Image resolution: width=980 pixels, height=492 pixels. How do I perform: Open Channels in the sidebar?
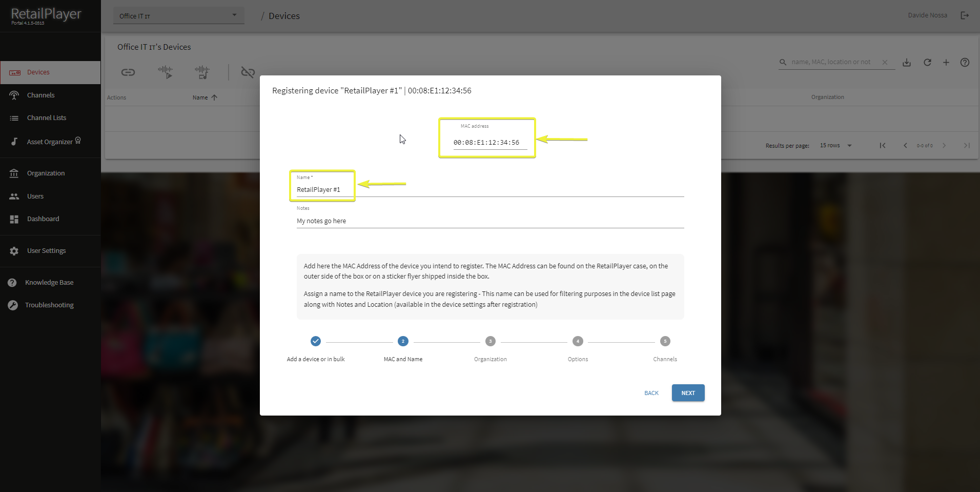[x=40, y=95]
